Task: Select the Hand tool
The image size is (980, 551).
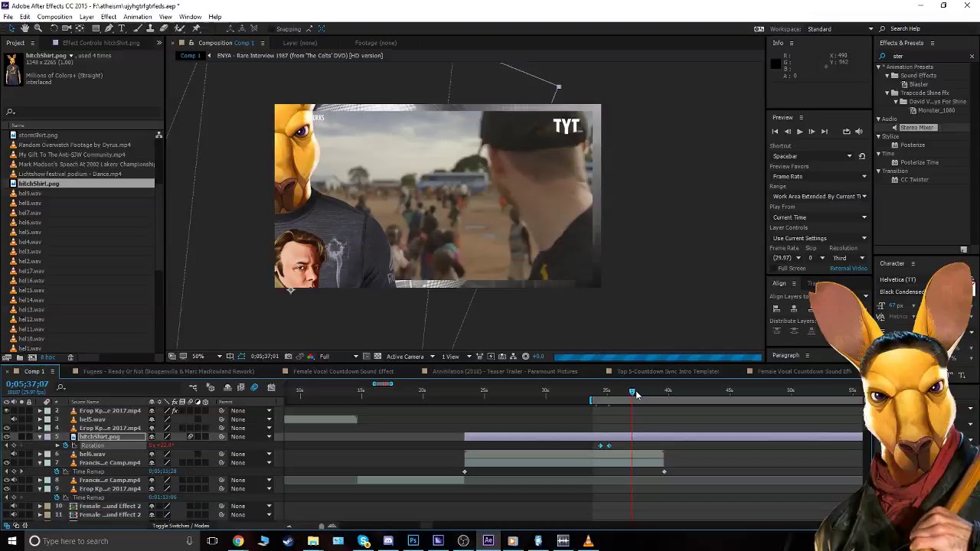Action: [24, 28]
